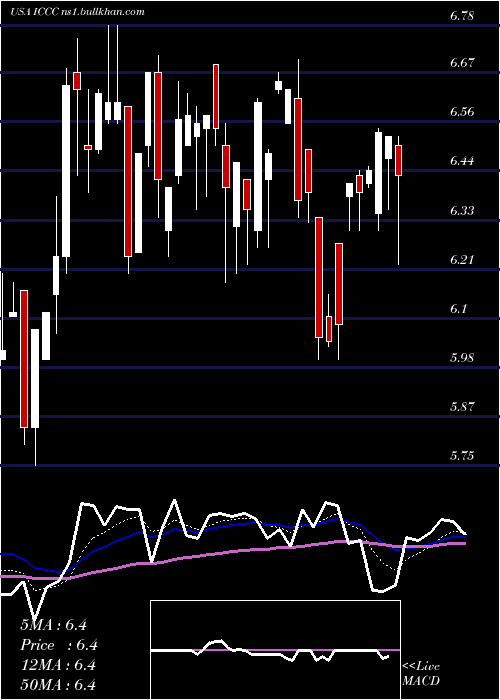Click inside the MACD inset chart panel
The width and height of the screenshot is (500, 700).
point(275,650)
